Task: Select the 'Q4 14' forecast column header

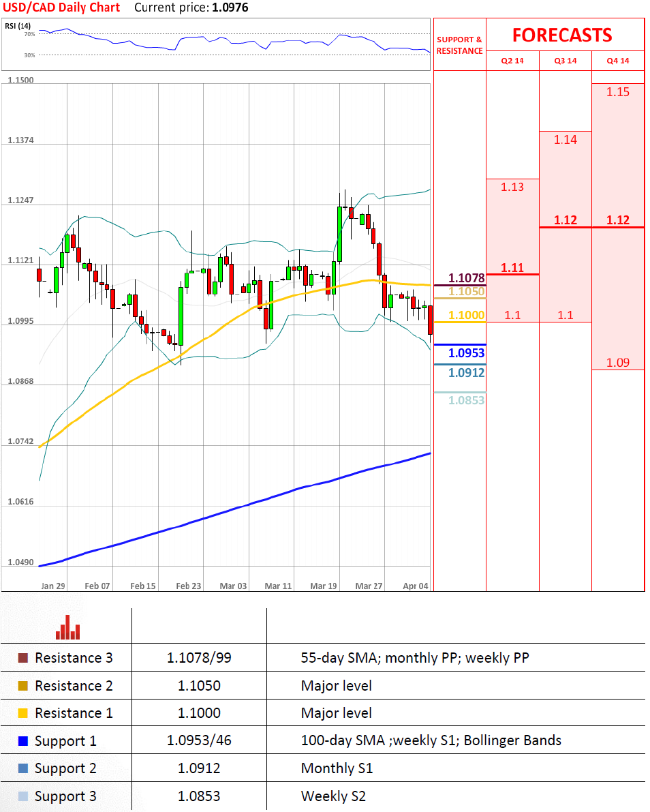Action: [x=618, y=61]
